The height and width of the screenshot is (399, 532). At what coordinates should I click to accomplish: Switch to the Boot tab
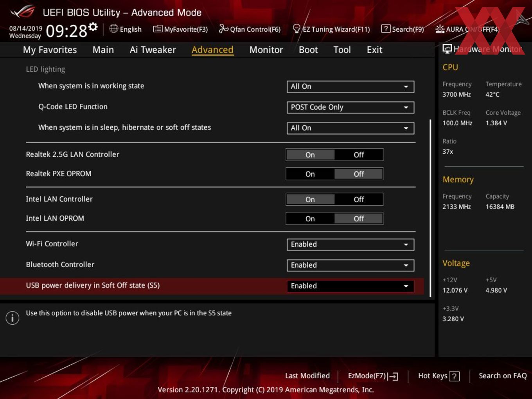pos(308,50)
